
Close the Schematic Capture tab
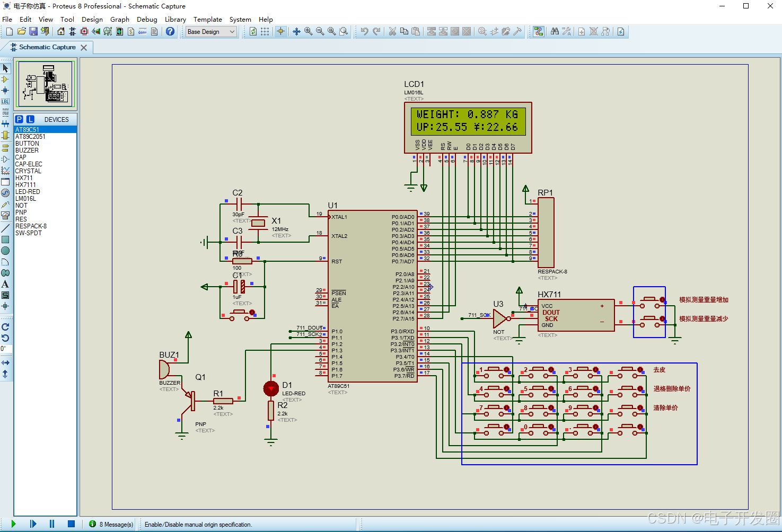tap(84, 48)
